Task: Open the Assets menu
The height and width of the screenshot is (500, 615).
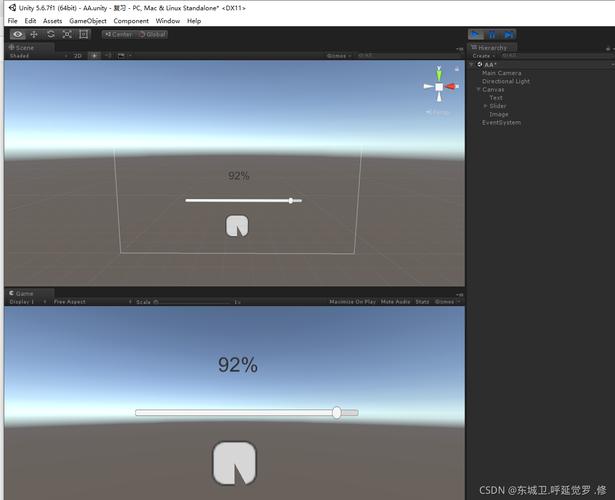Action: [x=53, y=21]
